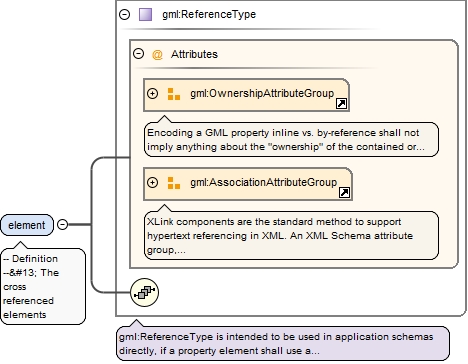Click the 'XLink components' annotation text
468x364 pixels.
point(291,235)
